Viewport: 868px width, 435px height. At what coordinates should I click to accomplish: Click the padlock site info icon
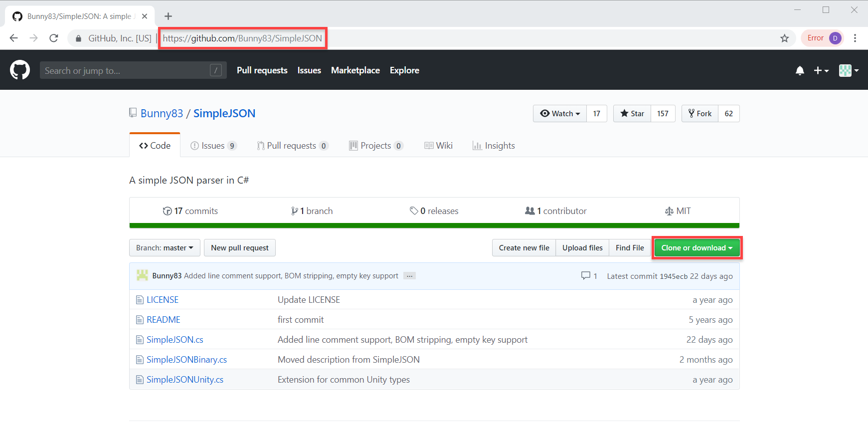(78, 38)
